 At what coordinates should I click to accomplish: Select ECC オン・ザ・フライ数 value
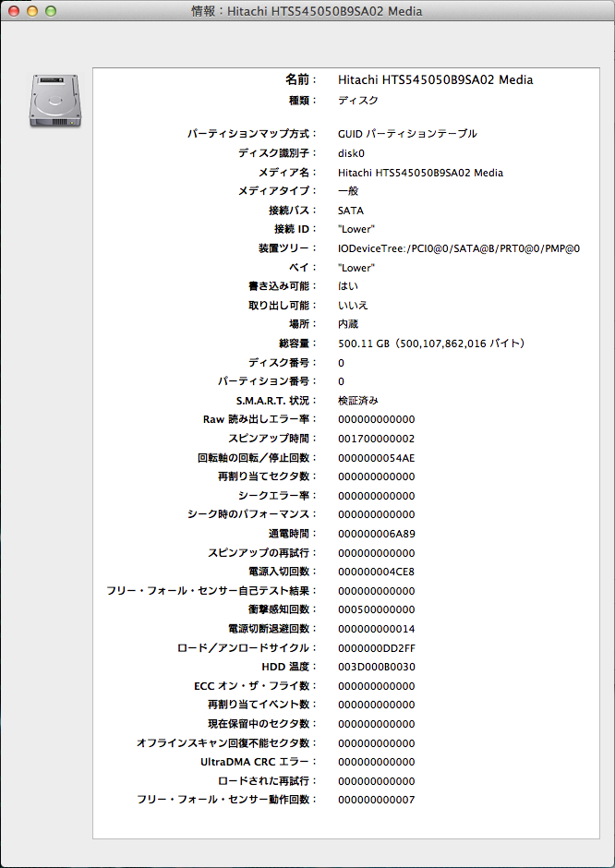coord(377,686)
